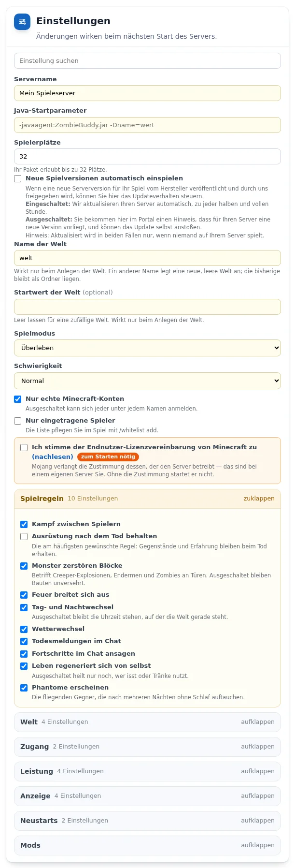Viewport: 295px width, 868px height.
Task: Click the settings sliders icon beside Einstellungen
Action: [22, 22]
